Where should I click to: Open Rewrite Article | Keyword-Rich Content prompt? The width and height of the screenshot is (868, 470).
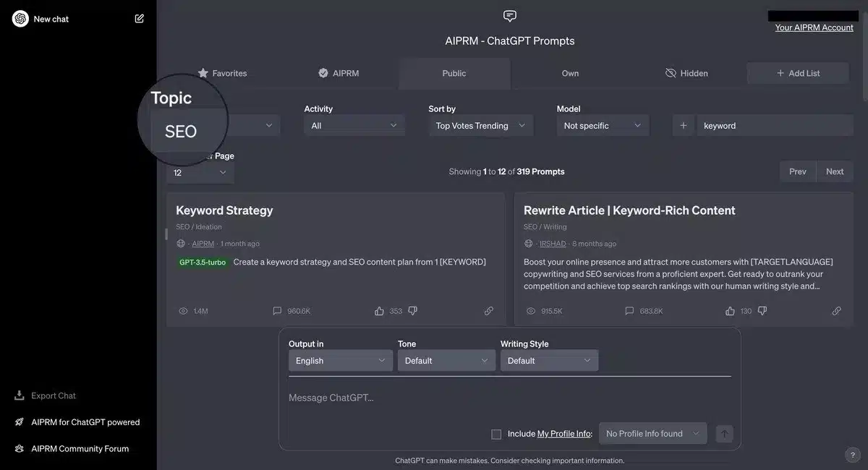coord(629,210)
